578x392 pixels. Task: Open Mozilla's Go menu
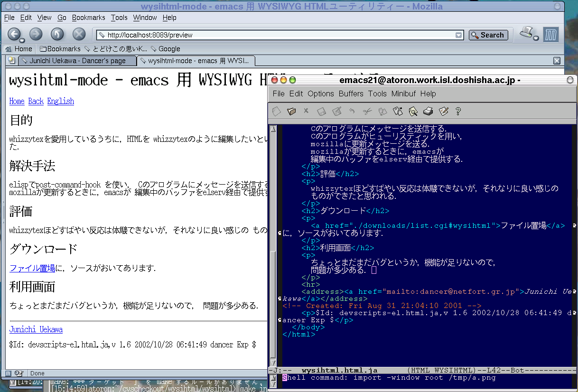click(62, 18)
